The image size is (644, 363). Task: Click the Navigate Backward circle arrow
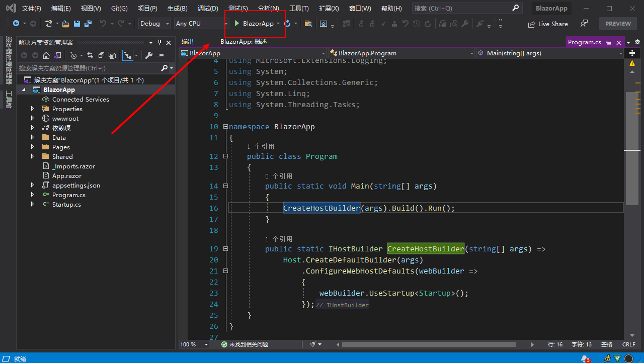tap(16, 24)
